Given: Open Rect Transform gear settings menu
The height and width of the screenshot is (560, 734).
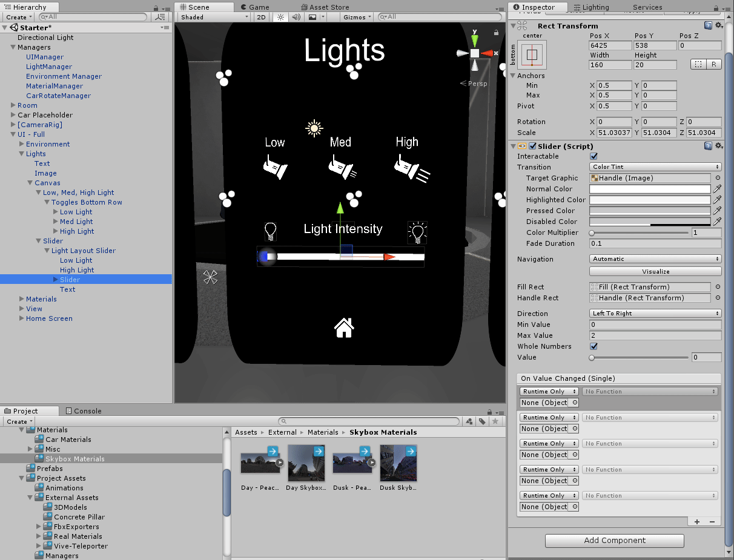Looking at the screenshot, I should click(x=719, y=25).
